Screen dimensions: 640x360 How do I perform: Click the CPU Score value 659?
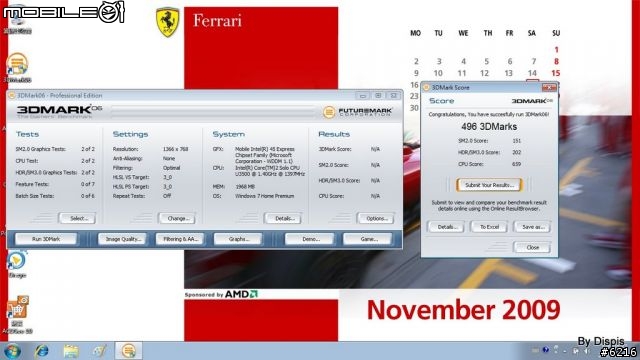point(516,164)
